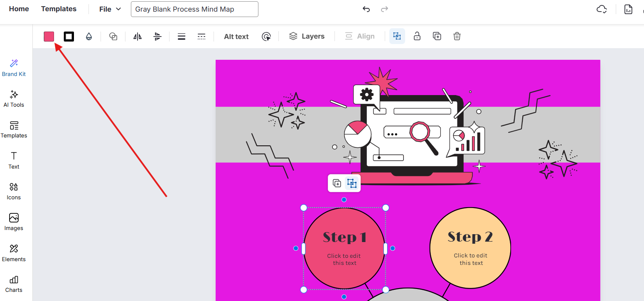The width and height of the screenshot is (644, 301).
Task: Click the design title input field
Action: [194, 9]
